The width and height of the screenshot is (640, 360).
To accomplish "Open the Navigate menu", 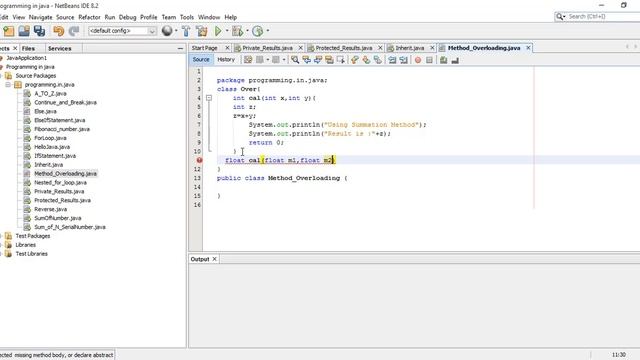I will [x=40, y=17].
